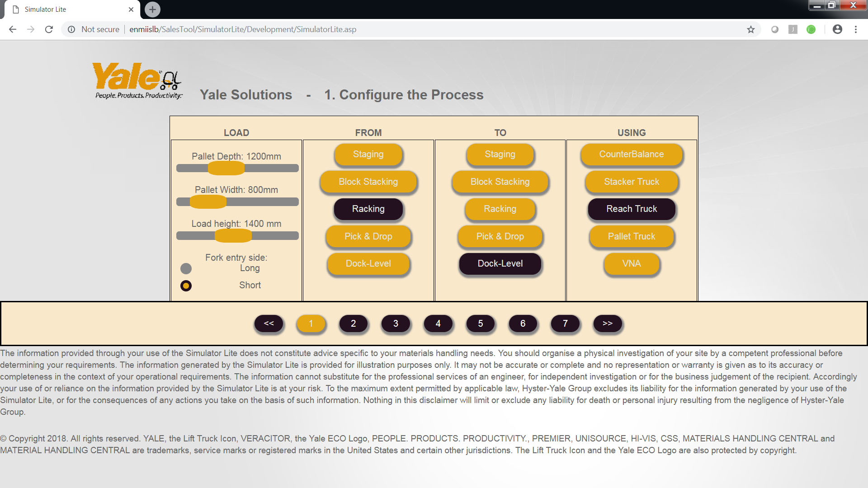The image size is (868, 488).
Task: Go to step 6
Action: [523, 324]
